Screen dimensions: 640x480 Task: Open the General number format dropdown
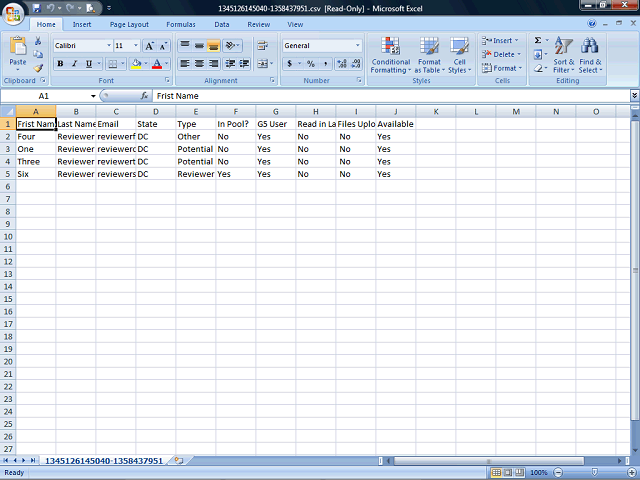(357, 46)
